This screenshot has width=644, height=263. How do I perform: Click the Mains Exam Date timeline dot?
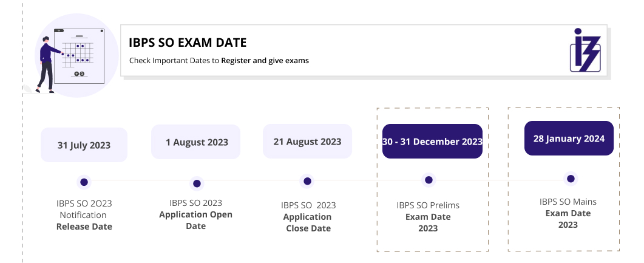pos(569,179)
